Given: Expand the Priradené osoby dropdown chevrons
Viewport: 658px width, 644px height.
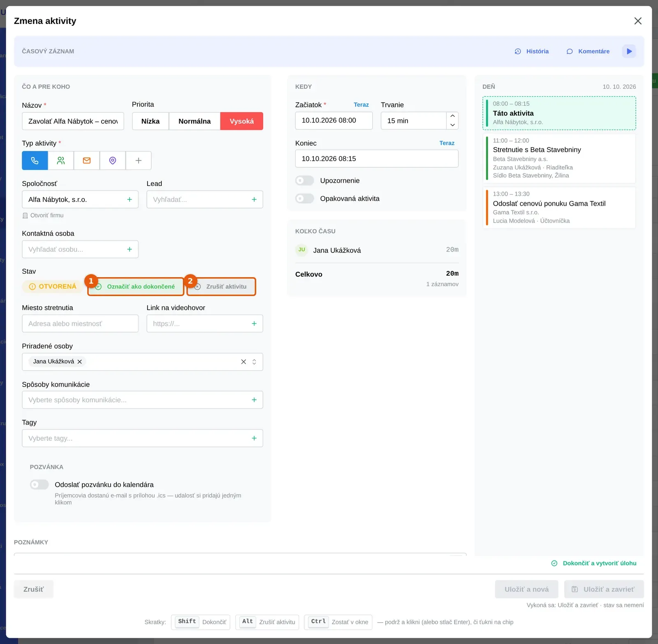Looking at the screenshot, I should [x=254, y=362].
